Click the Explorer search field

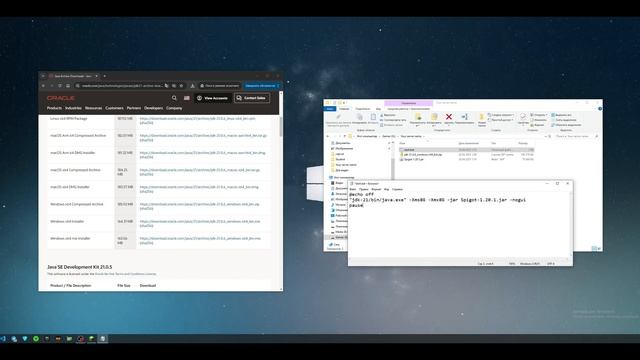(575, 136)
